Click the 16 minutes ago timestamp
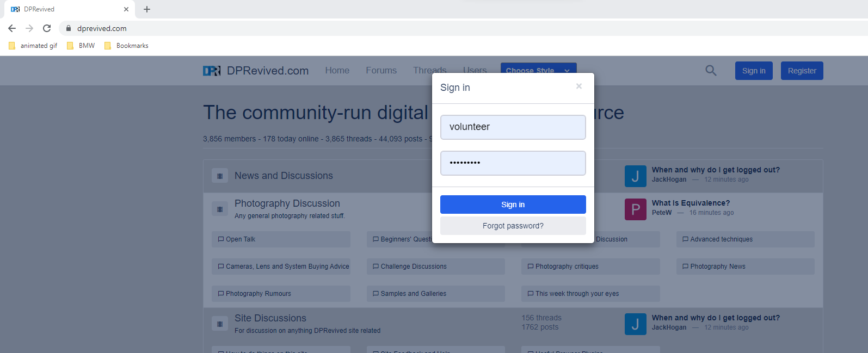Screen dimensions: 868x353 point(711,213)
